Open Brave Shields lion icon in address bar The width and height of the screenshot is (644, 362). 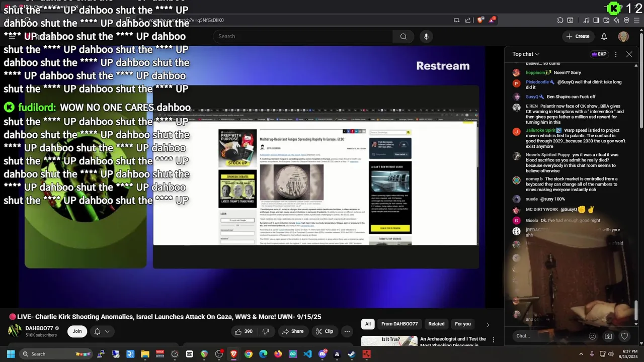480,20
